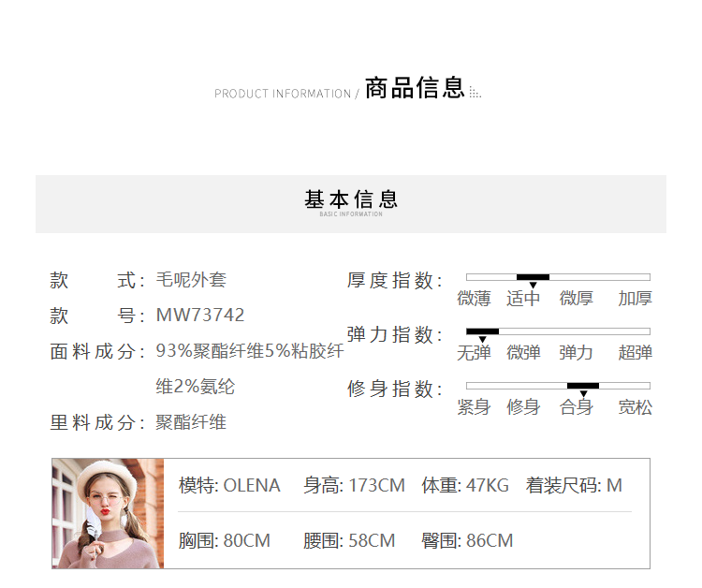Click the lining value 聚酯纤维
This screenshot has height=588, width=702.
pos(191,422)
